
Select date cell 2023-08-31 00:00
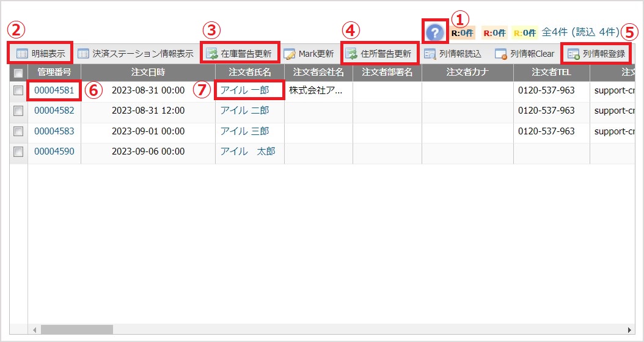click(x=148, y=90)
